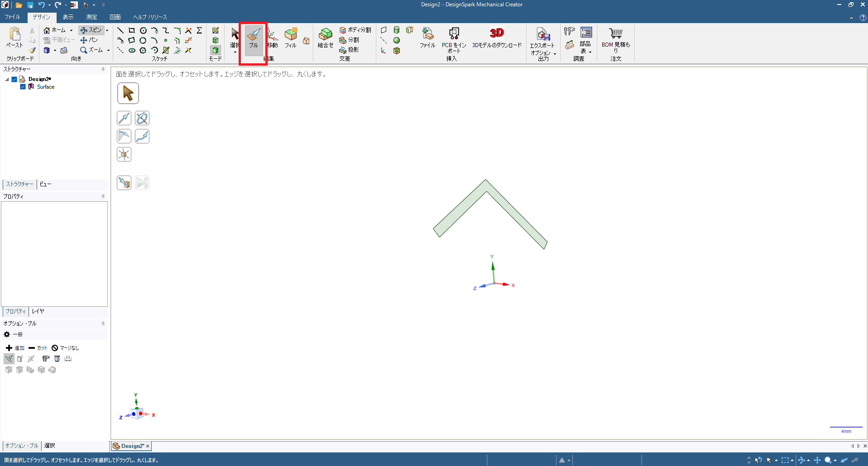Click the PCB をインポート icon
Screen dimensions: 868x466
[x=454, y=33]
